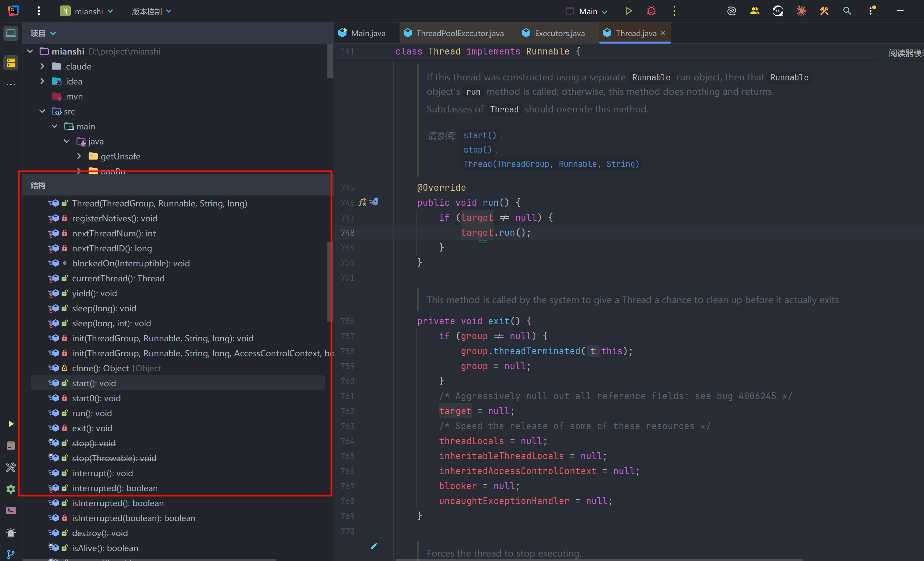The height and width of the screenshot is (561, 924).
Task: Click the pencil edit icon in the gutter
Action: [x=374, y=546]
